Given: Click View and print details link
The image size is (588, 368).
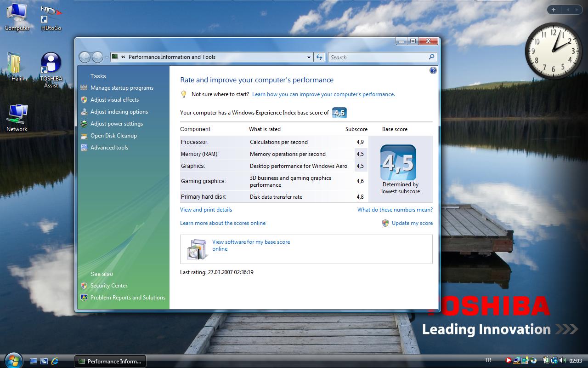Looking at the screenshot, I should tap(206, 210).
